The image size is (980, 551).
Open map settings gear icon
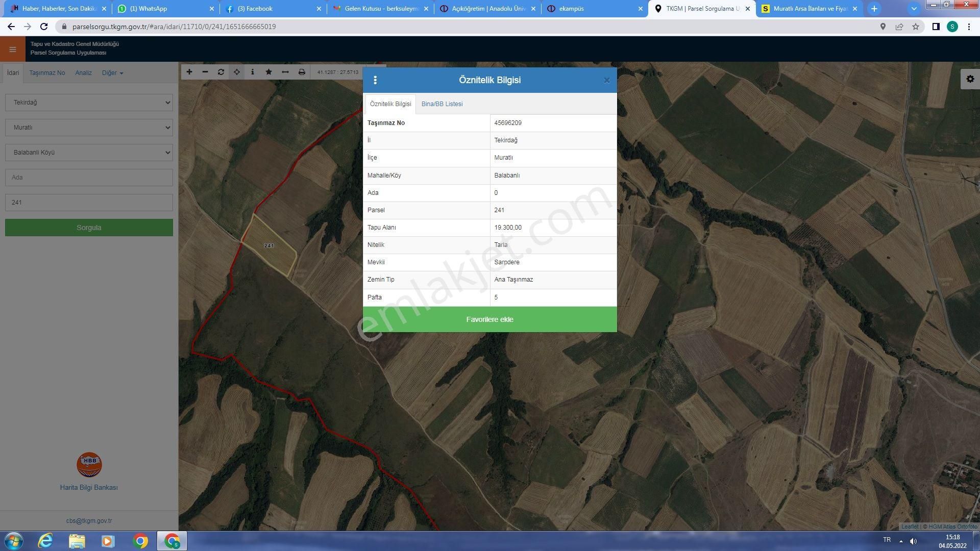coord(970,79)
